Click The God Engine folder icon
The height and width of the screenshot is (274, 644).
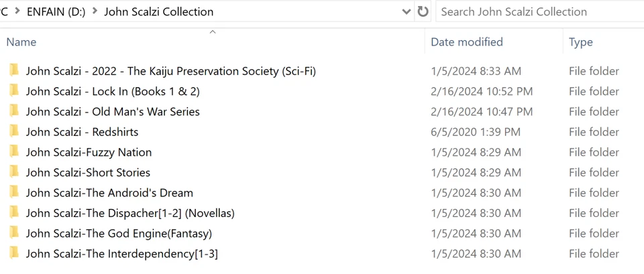(x=14, y=233)
